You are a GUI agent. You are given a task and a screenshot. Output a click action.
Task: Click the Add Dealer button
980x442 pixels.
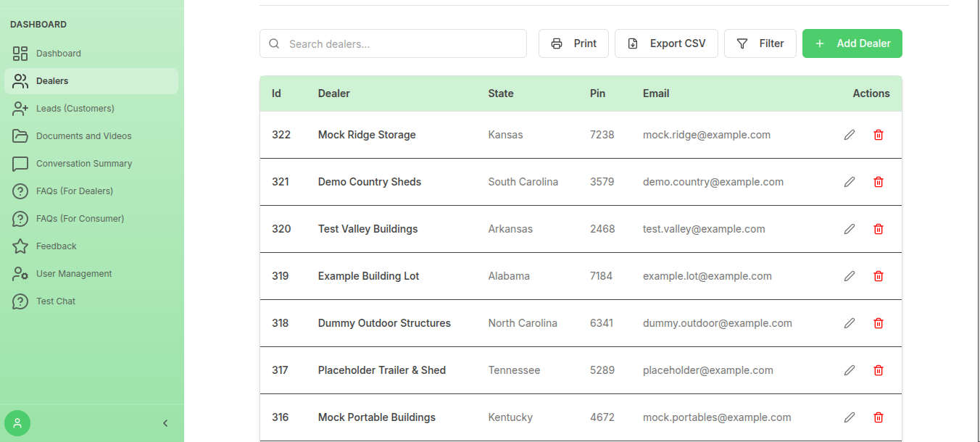852,43
